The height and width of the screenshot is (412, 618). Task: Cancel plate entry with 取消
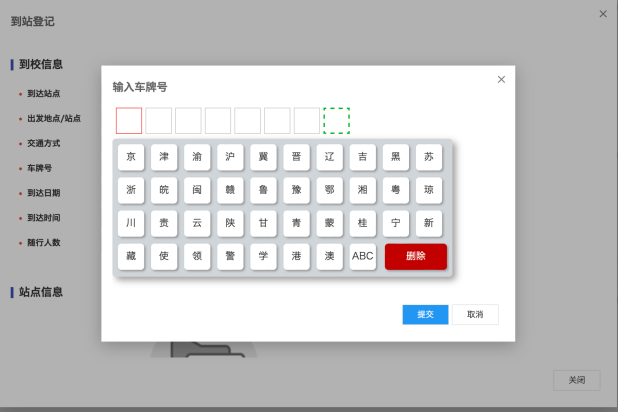(x=475, y=314)
